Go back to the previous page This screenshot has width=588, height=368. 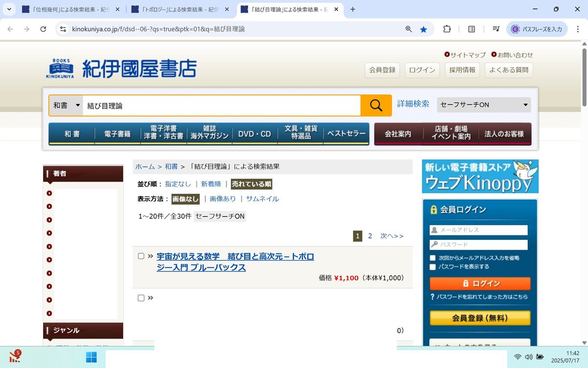[10, 29]
